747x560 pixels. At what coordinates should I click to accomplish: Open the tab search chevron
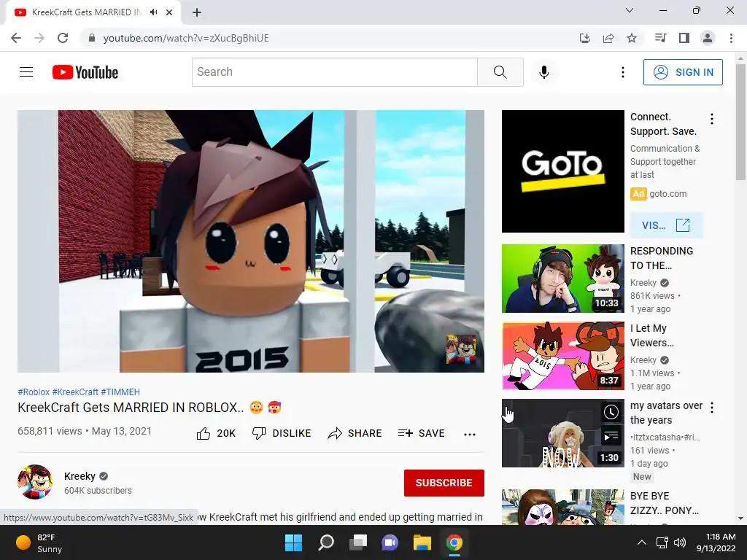point(630,10)
